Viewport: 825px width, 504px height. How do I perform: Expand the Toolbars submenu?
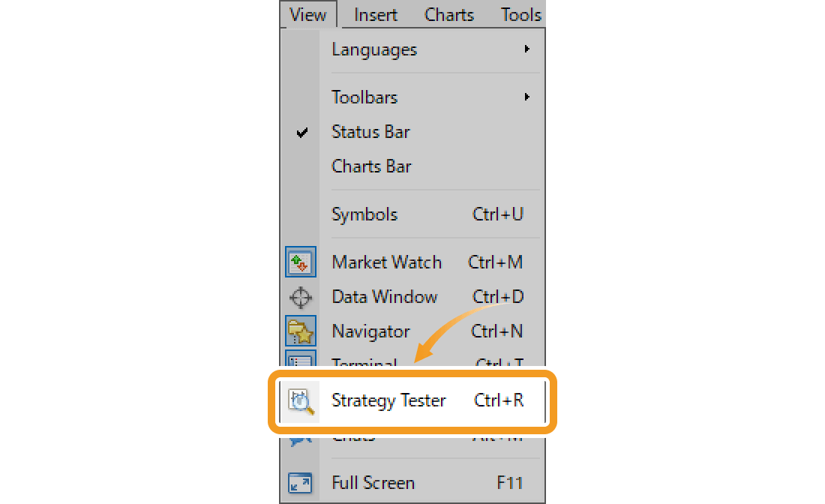[x=364, y=97]
